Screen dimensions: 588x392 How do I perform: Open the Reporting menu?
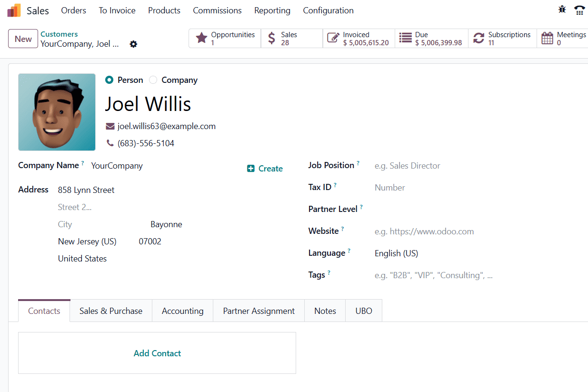[x=272, y=10]
